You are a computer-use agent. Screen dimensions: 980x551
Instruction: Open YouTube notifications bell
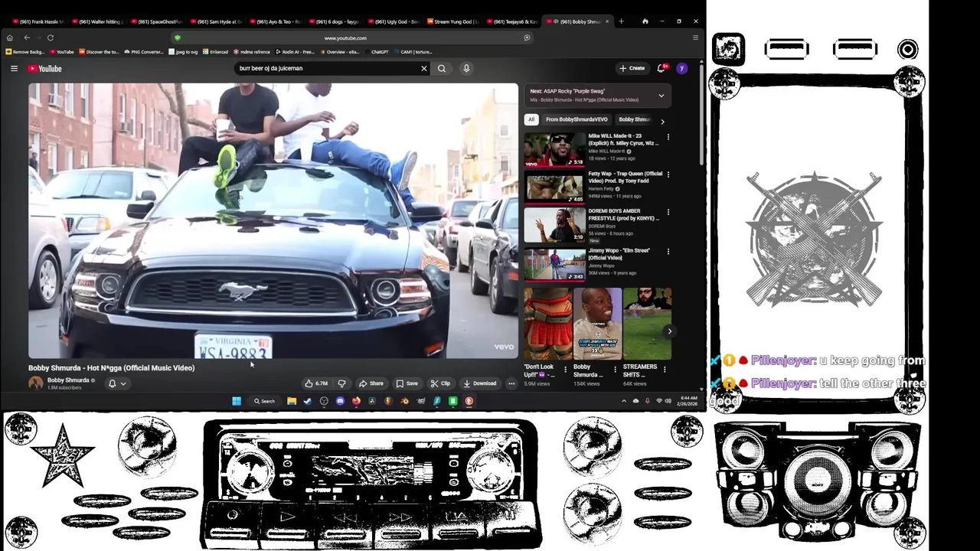tap(661, 68)
